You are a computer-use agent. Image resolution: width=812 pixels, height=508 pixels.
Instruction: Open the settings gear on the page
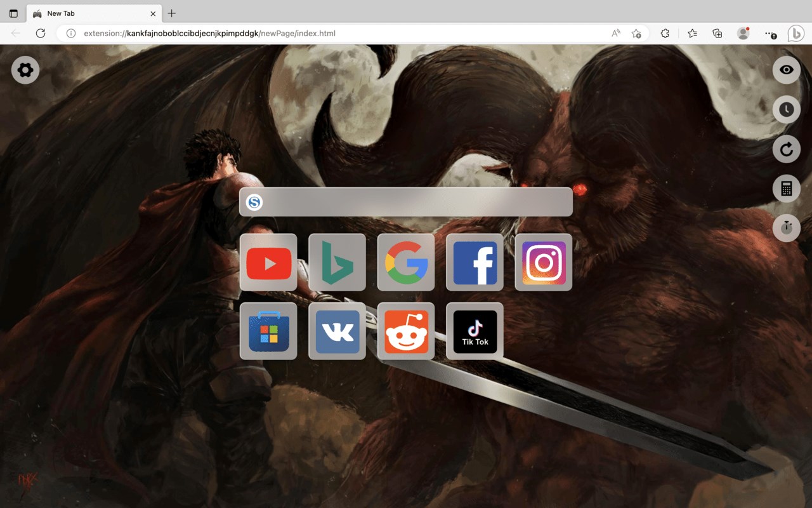pyautogui.click(x=25, y=70)
